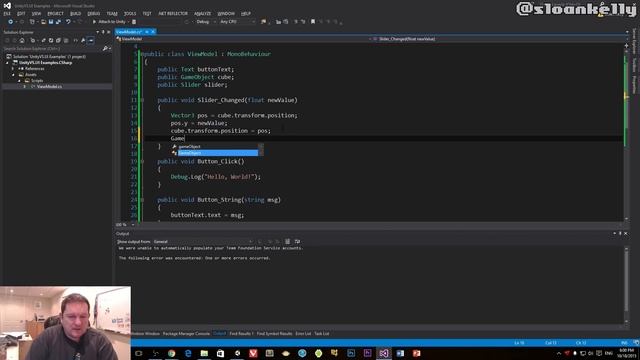640x360 pixels.
Task: Collapse the Assets folder node
Action: point(13,75)
